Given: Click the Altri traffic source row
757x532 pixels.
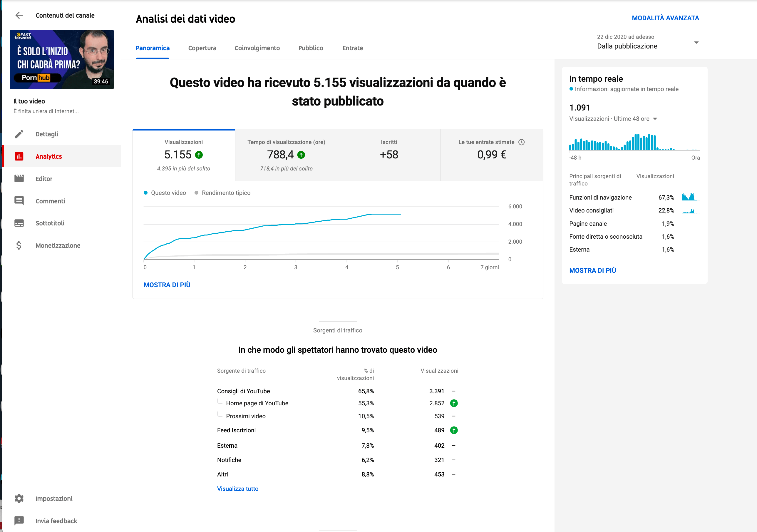Looking at the screenshot, I should point(338,474).
